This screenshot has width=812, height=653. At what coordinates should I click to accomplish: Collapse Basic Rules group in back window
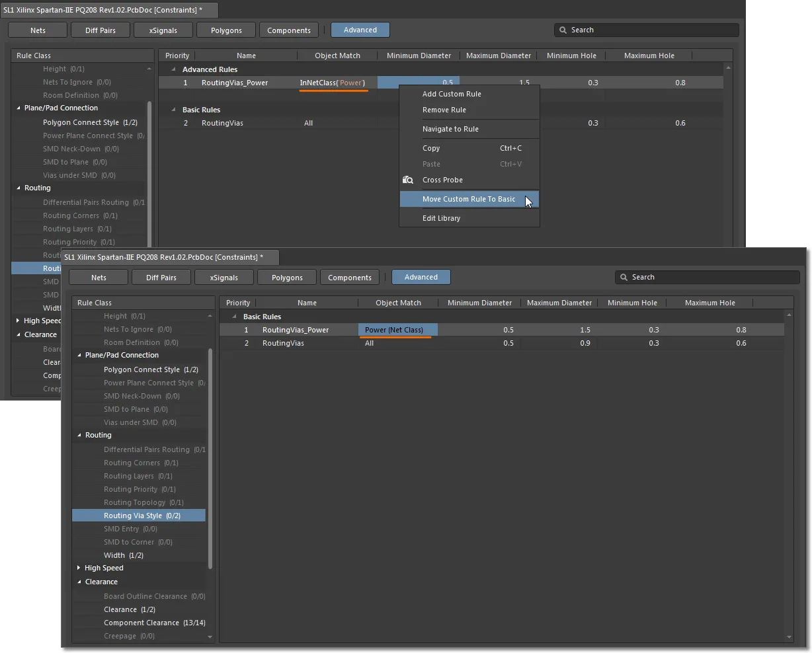click(174, 110)
